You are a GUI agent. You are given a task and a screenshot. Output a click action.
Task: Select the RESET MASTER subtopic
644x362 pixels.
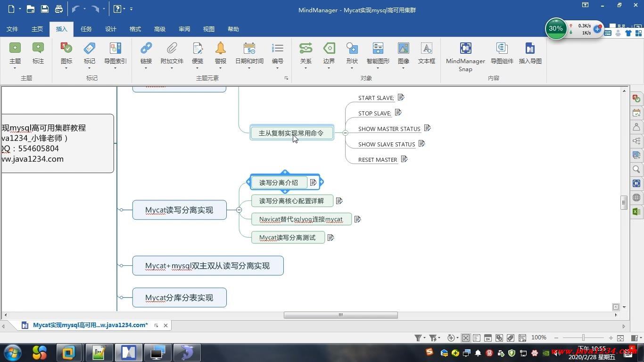[x=378, y=160]
